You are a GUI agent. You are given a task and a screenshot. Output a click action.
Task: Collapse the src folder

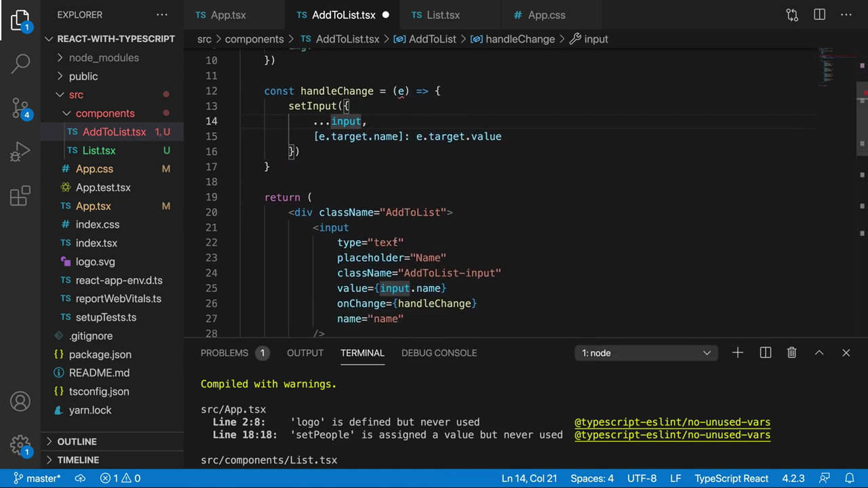click(112, 95)
